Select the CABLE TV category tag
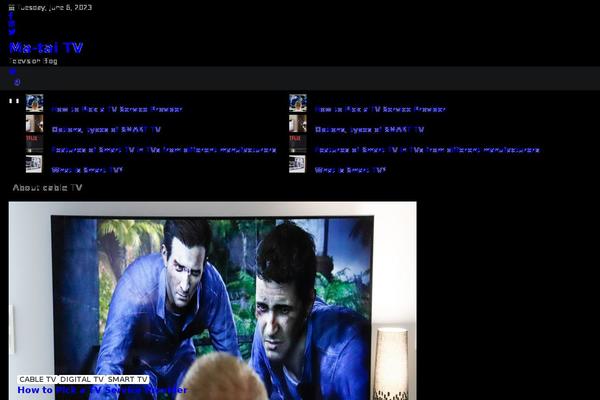The width and height of the screenshot is (600, 400). point(38,379)
